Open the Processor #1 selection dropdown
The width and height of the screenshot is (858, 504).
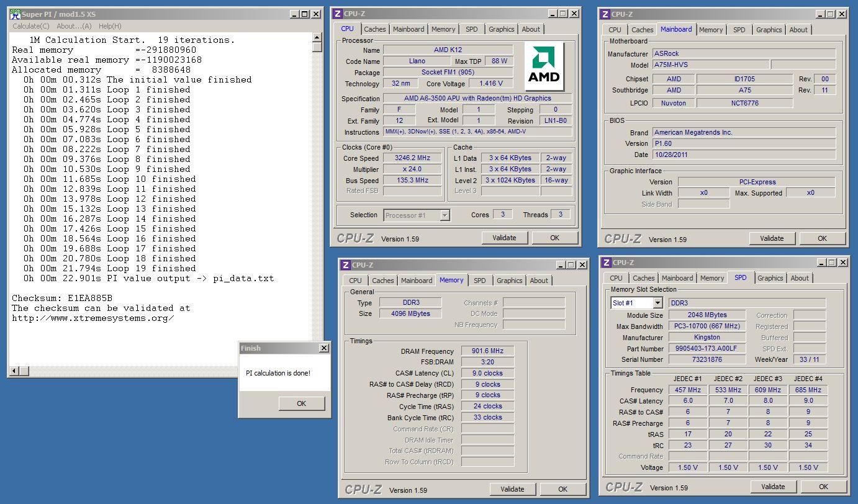pyautogui.click(x=445, y=215)
